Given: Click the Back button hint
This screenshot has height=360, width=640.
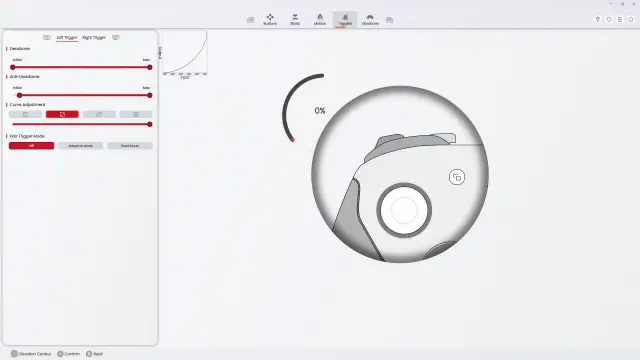Looking at the screenshot, I should coord(94,354).
